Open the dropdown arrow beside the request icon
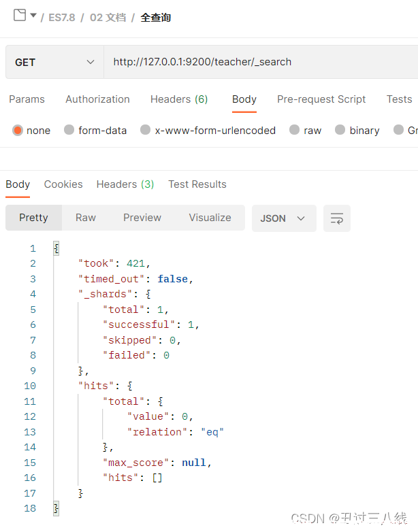The image size is (418, 532). (x=33, y=15)
